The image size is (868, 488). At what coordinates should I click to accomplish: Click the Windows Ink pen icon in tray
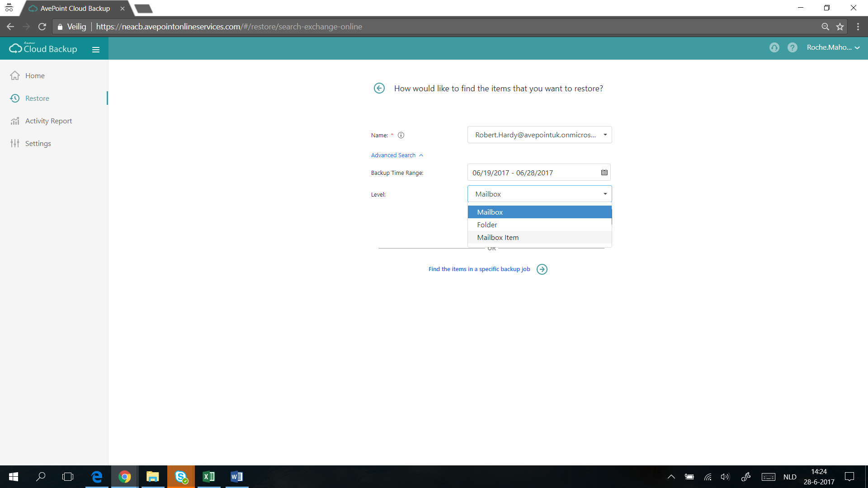tap(746, 477)
